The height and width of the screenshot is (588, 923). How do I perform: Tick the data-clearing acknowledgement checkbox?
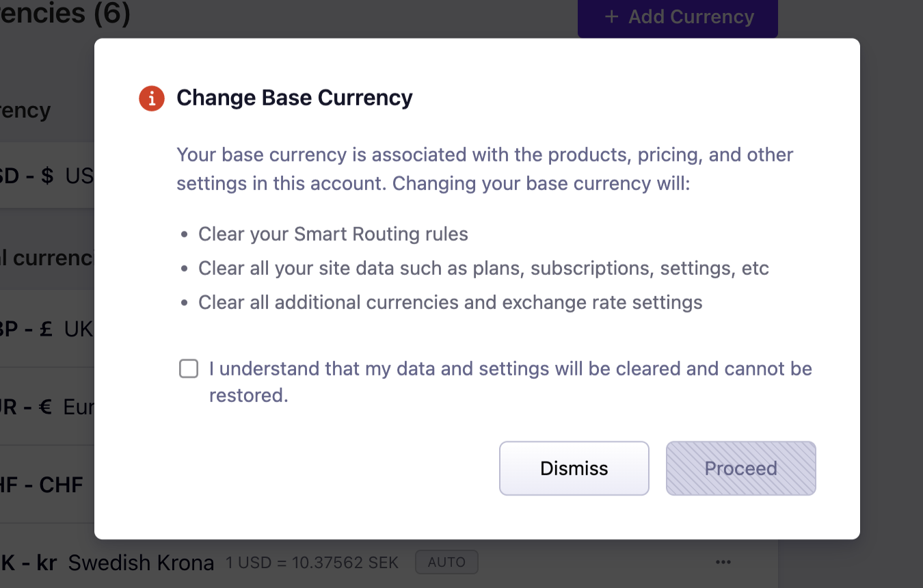click(x=189, y=369)
